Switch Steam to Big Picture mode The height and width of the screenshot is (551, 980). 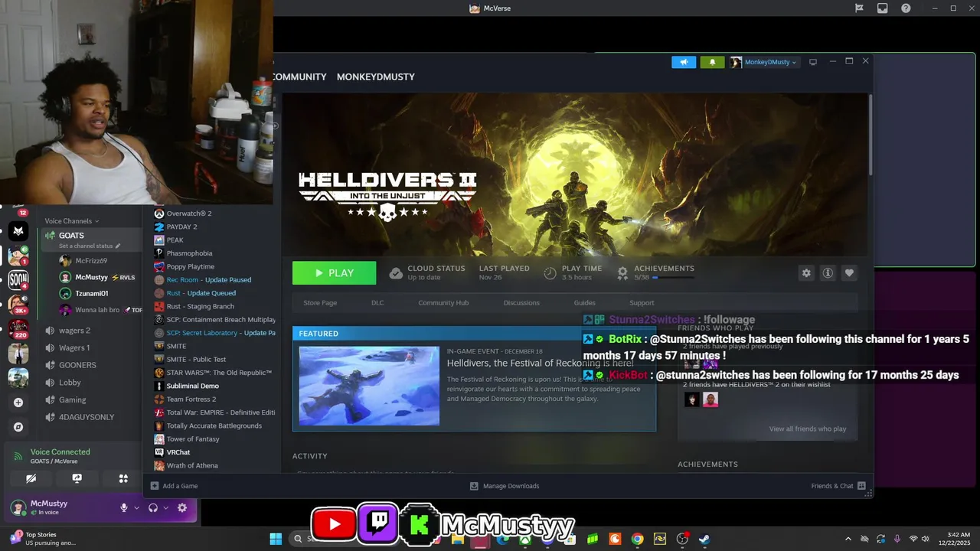[813, 62]
